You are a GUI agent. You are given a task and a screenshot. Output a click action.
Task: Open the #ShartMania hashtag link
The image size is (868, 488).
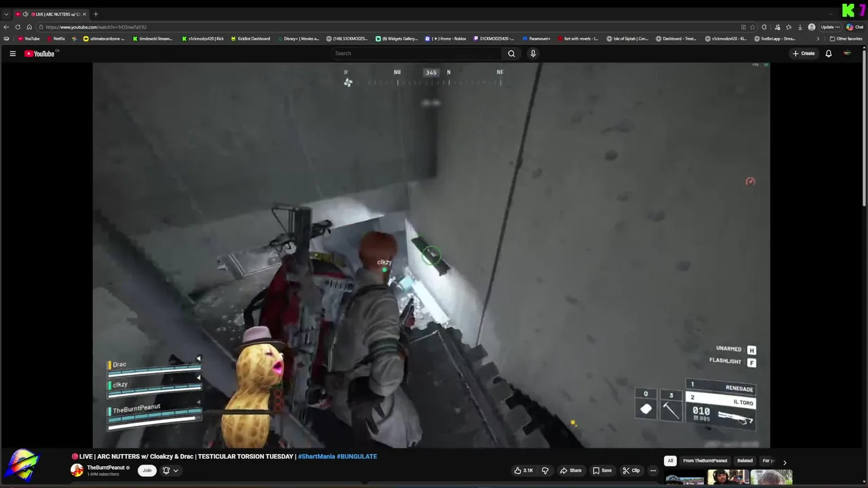317,457
